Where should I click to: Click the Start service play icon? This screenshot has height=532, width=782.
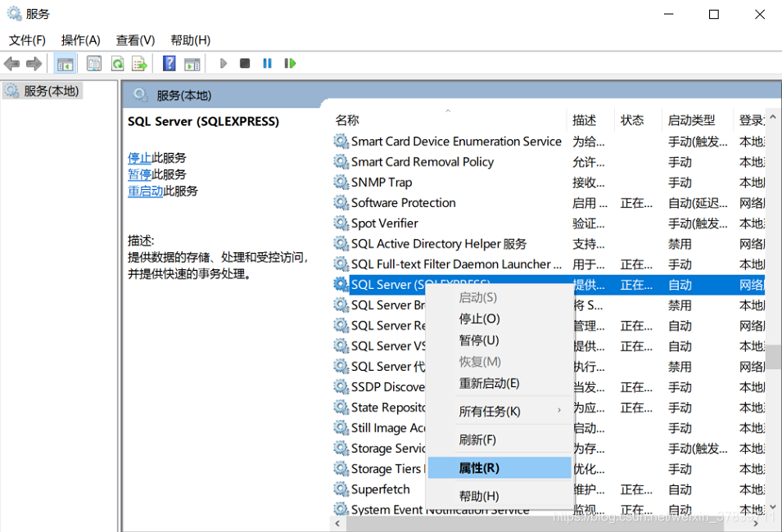coord(224,63)
